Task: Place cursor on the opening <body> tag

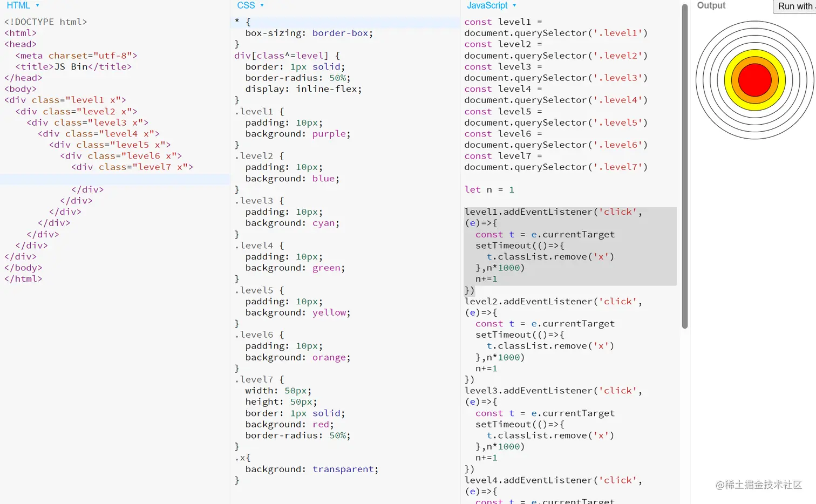Action: click(x=21, y=89)
